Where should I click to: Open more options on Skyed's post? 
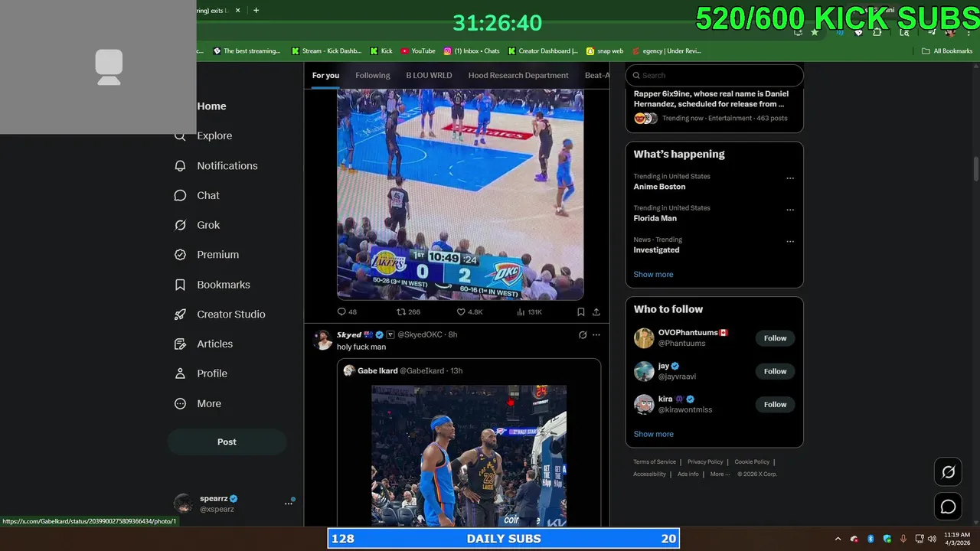(596, 335)
